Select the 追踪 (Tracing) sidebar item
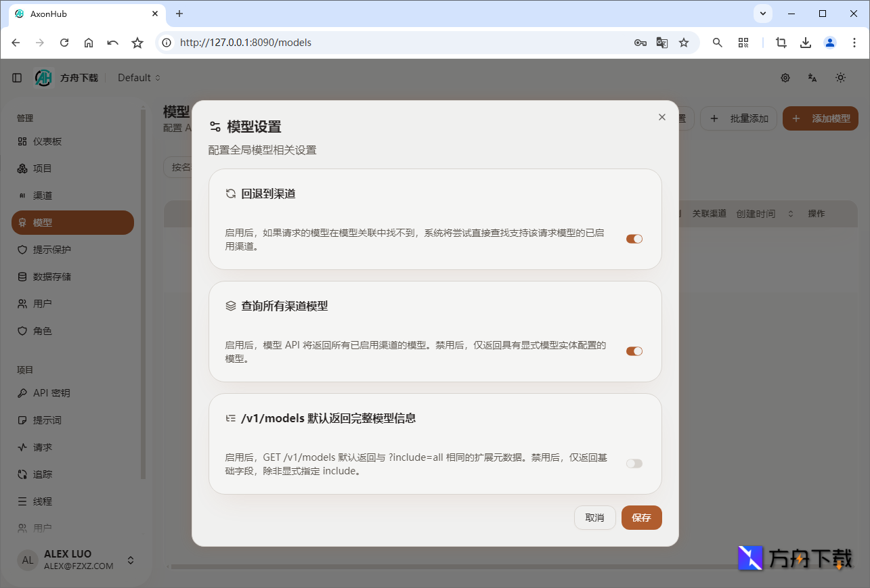Image resolution: width=870 pixels, height=588 pixels. (42, 474)
